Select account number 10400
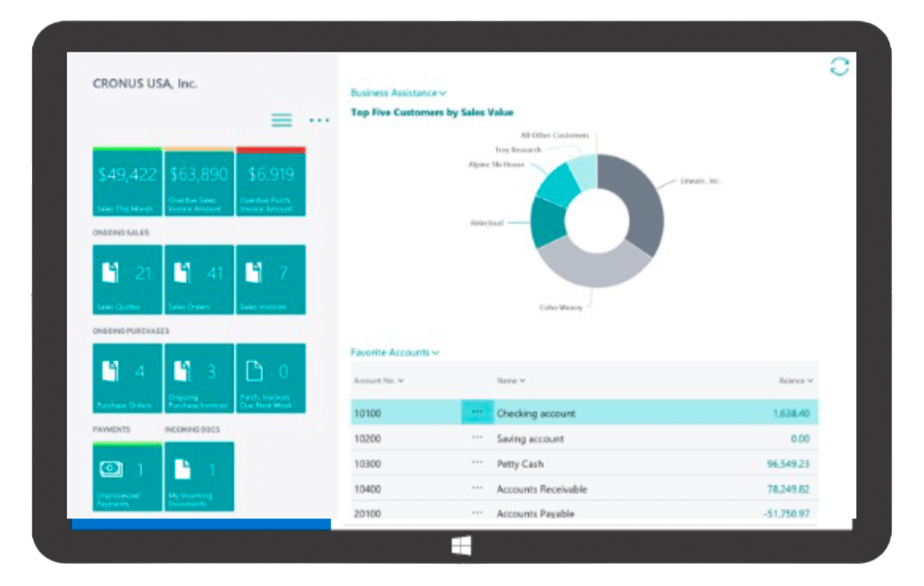924x586 pixels. pyautogui.click(x=367, y=489)
